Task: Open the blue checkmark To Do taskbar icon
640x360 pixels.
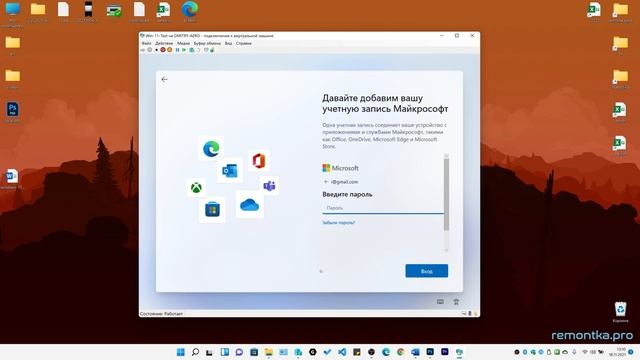Action: click(x=327, y=352)
